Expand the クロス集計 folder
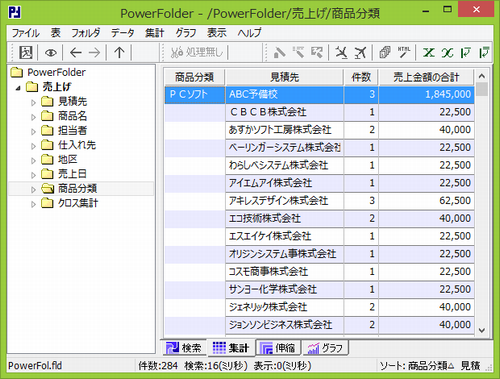Image resolution: width=500 pixels, height=379 pixels. (33, 204)
